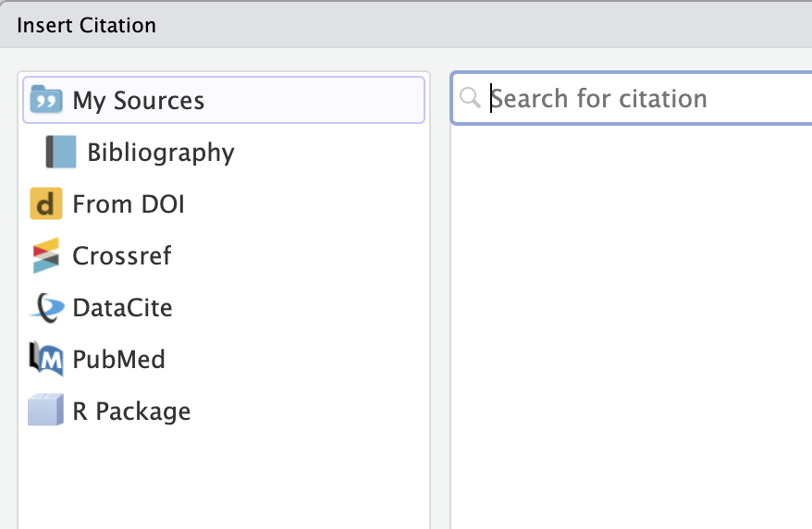The image size is (812, 529).
Task: Choose the R Package source
Action: pos(224,411)
